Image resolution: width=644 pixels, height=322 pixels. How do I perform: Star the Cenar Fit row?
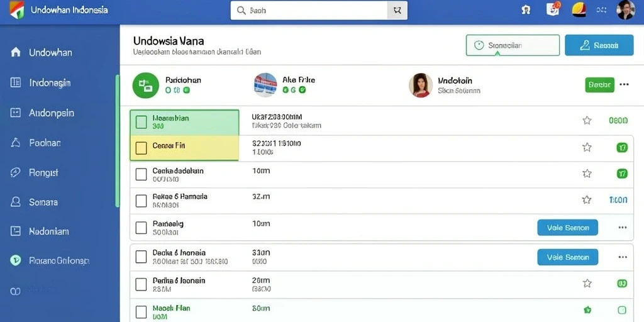pyautogui.click(x=587, y=147)
